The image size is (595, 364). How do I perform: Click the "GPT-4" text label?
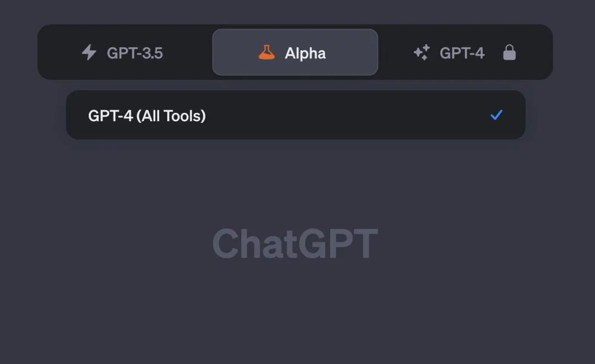[x=462, y=53]
